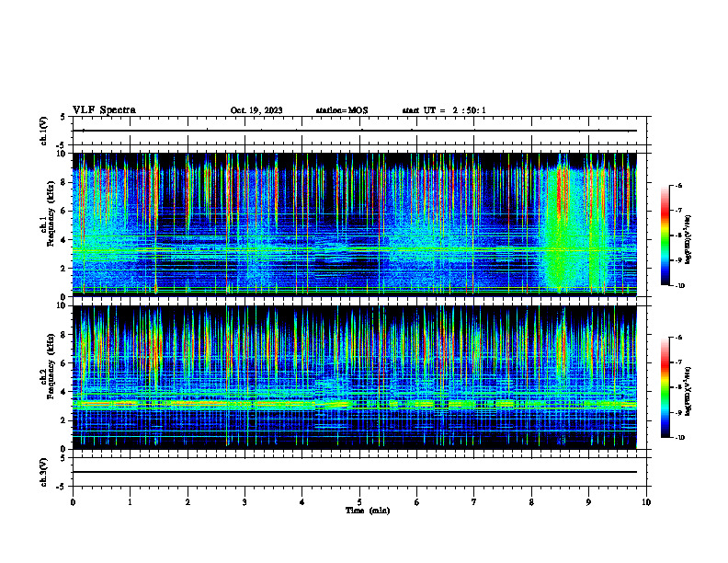Click the ch.1 voltage trace line
Viewport: 728px width, 563px height.
[x=354, y=131]
